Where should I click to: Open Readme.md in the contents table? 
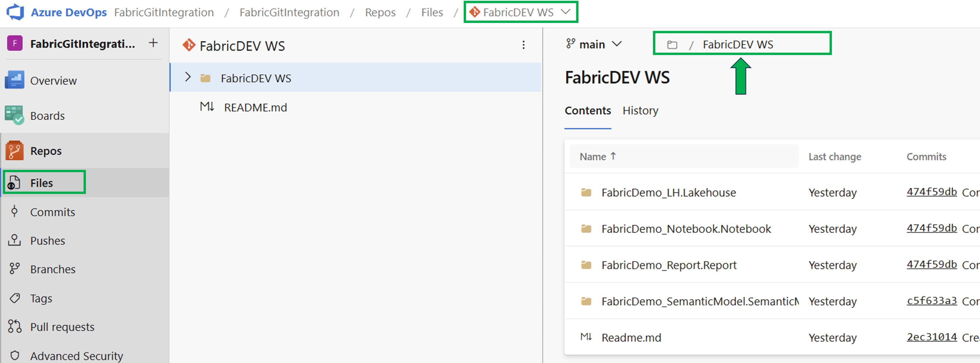631,337
